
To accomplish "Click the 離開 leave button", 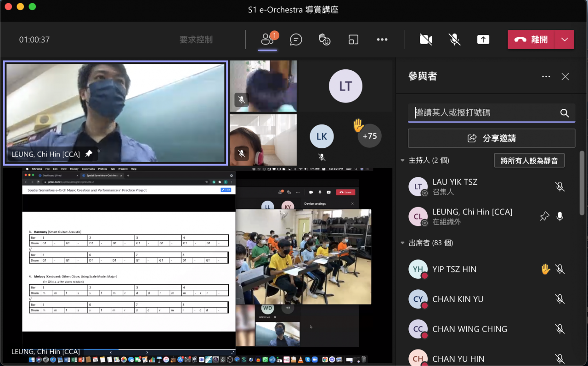I will click(x=531, y=39).
